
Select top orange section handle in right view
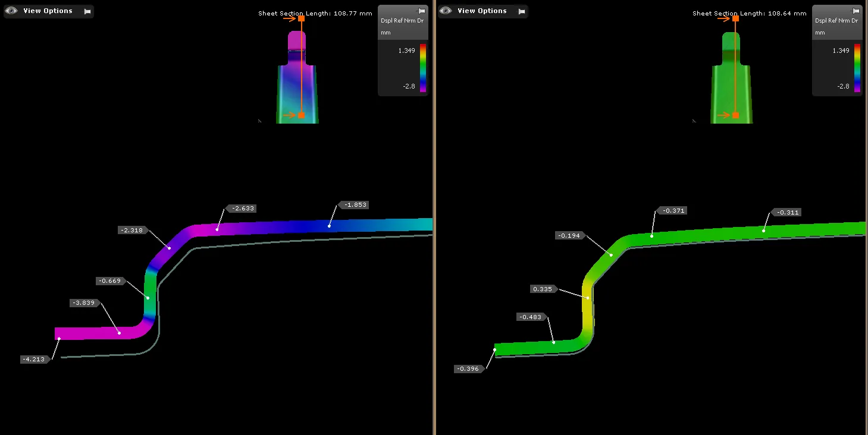[735, 18]
